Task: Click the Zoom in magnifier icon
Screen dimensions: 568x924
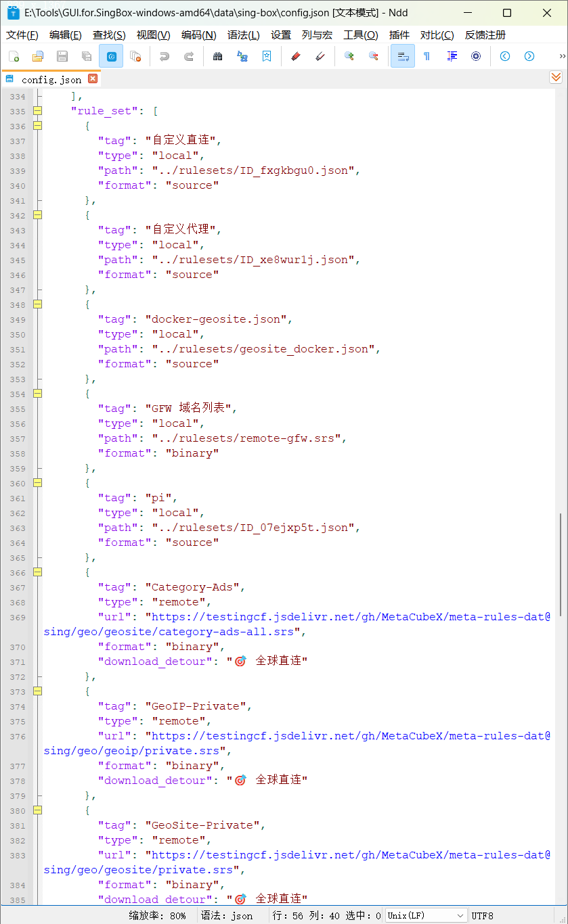Action: pos(349,56)
